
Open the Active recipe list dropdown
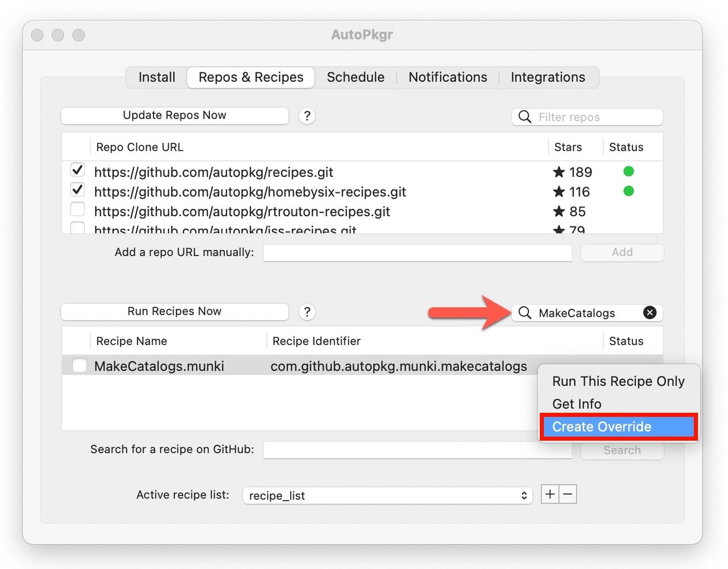[x=387, y=496]
